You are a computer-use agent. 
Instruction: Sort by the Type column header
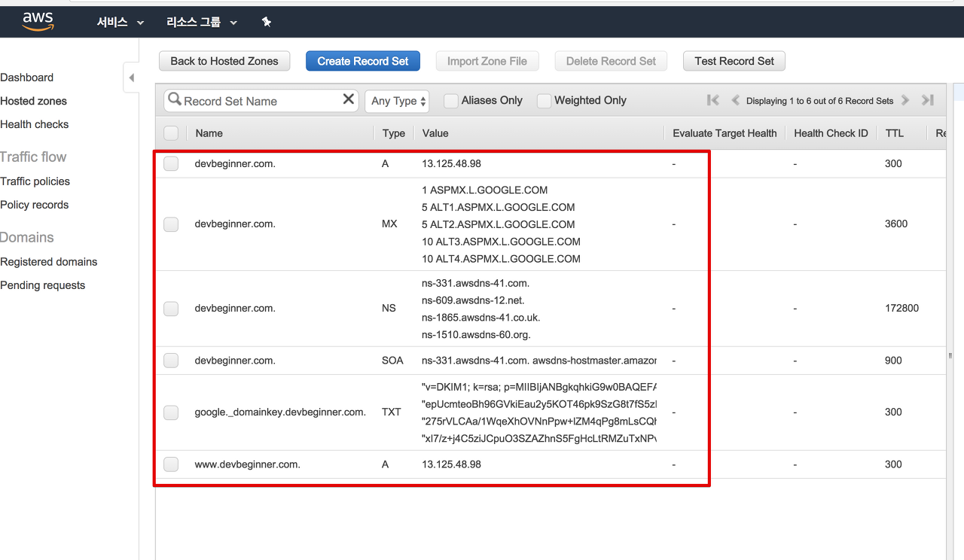tap(394, 133)
